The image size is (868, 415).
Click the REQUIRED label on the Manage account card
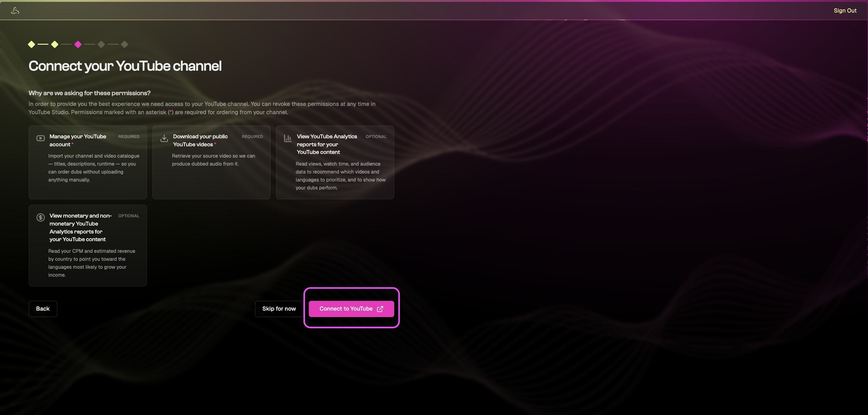[x=129, y=137]
